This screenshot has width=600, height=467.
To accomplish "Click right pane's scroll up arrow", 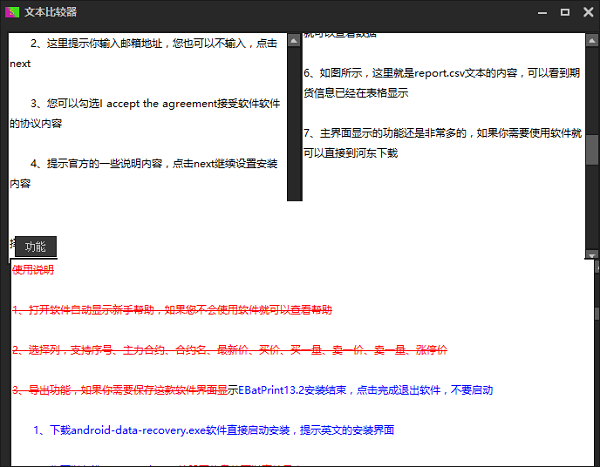I will [x=591, y=41].
